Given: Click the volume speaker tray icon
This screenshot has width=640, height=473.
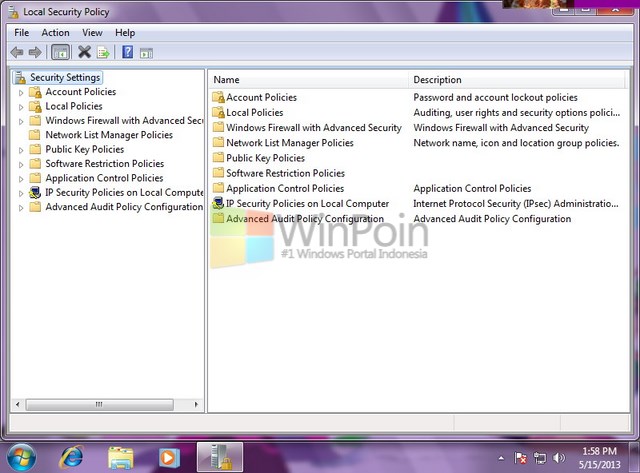Looking at the screenshot, I should pyautogui.click(x=559, y=458).
